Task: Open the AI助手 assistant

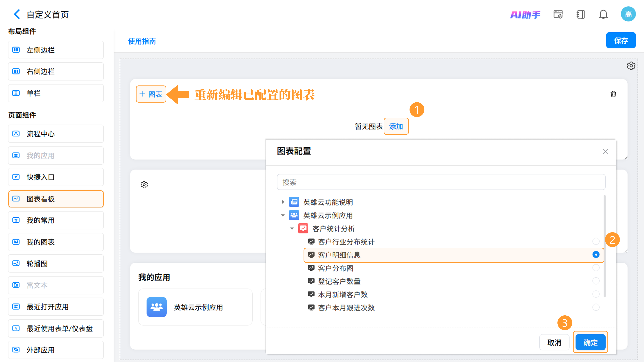Action: point(525,15)
